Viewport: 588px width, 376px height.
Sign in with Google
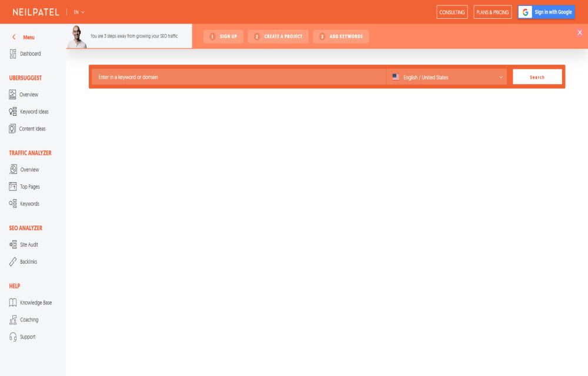(546, 12)
